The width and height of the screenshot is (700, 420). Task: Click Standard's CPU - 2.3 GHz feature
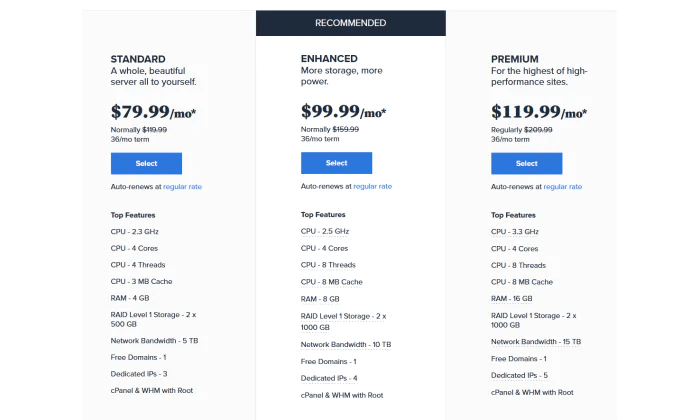(x=134, y=232)
